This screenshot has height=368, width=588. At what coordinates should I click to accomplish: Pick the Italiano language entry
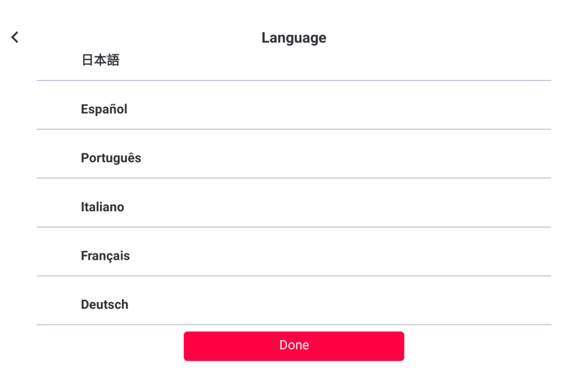coord(102,207)
